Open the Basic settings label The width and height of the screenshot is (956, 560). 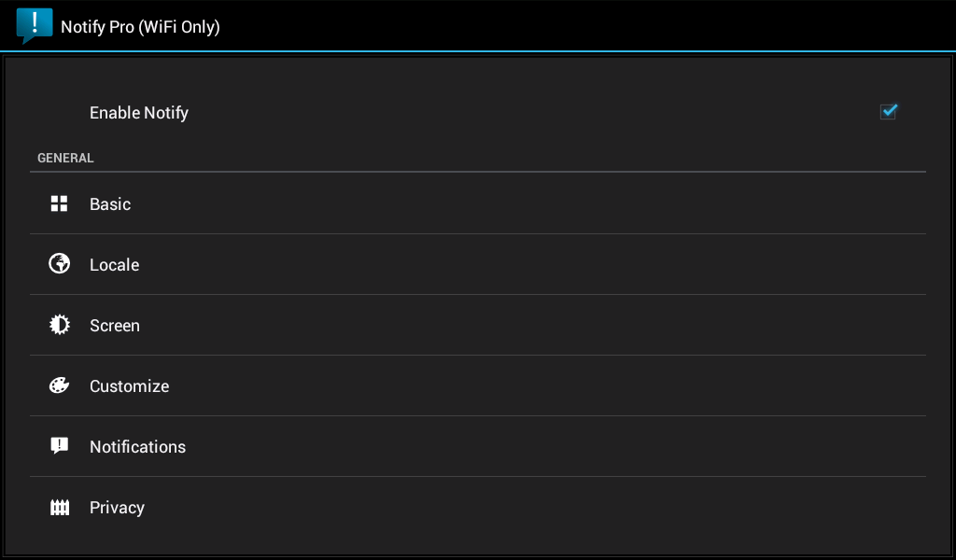coord(110,204)
